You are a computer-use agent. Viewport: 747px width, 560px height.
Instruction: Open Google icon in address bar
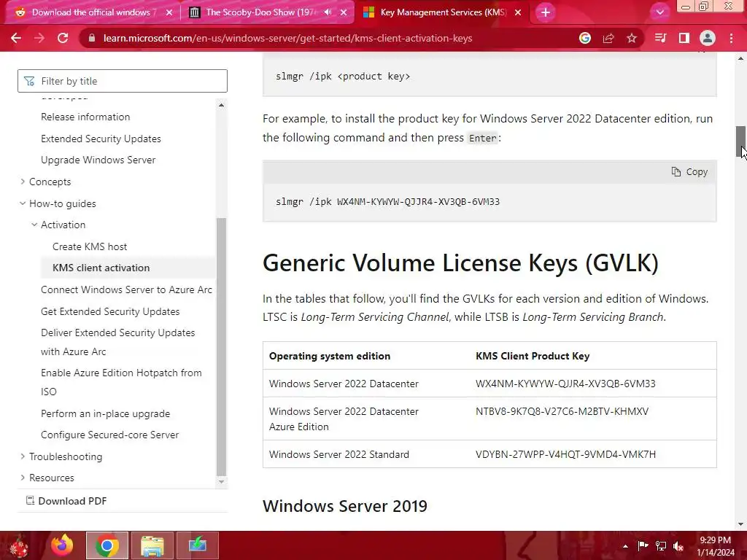click(x=585, y=38)
